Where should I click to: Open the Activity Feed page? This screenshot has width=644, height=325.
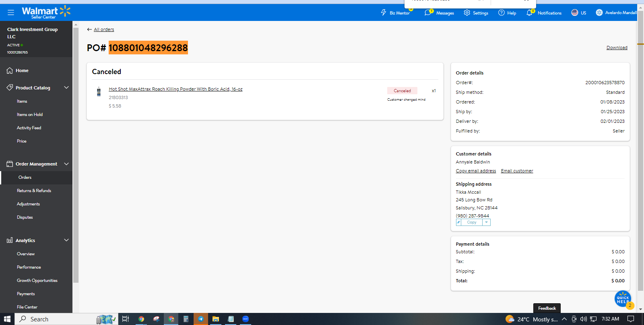point(29,128)
